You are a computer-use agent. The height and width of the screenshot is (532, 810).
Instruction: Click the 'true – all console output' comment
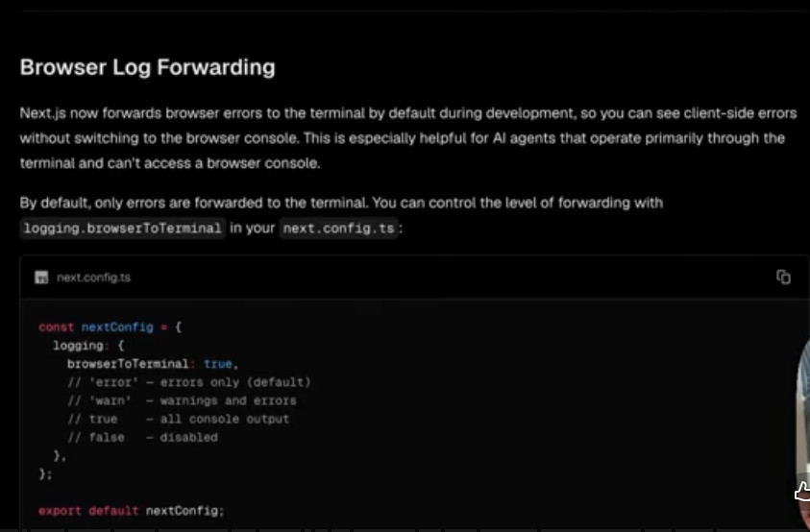tap(178, 419)
